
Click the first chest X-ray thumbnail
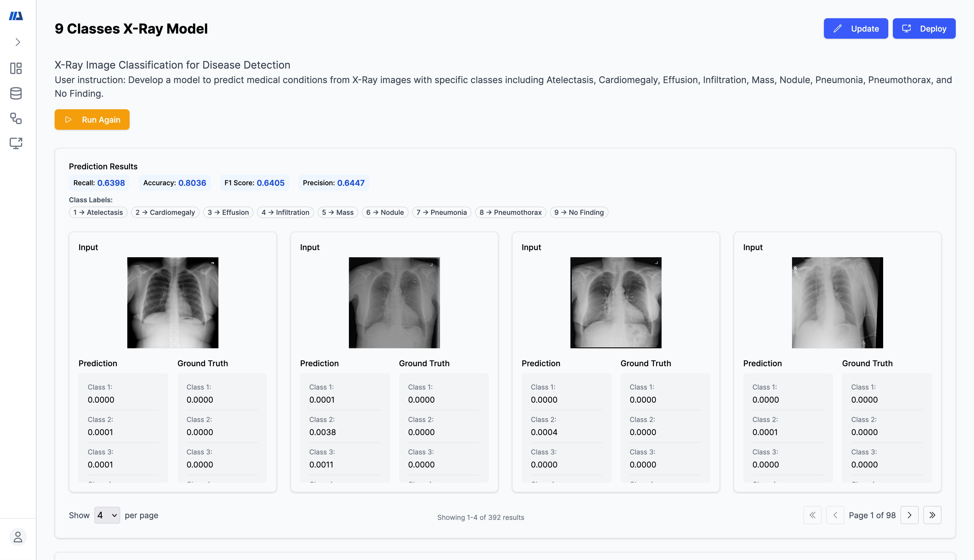click(x=173, y=303)
